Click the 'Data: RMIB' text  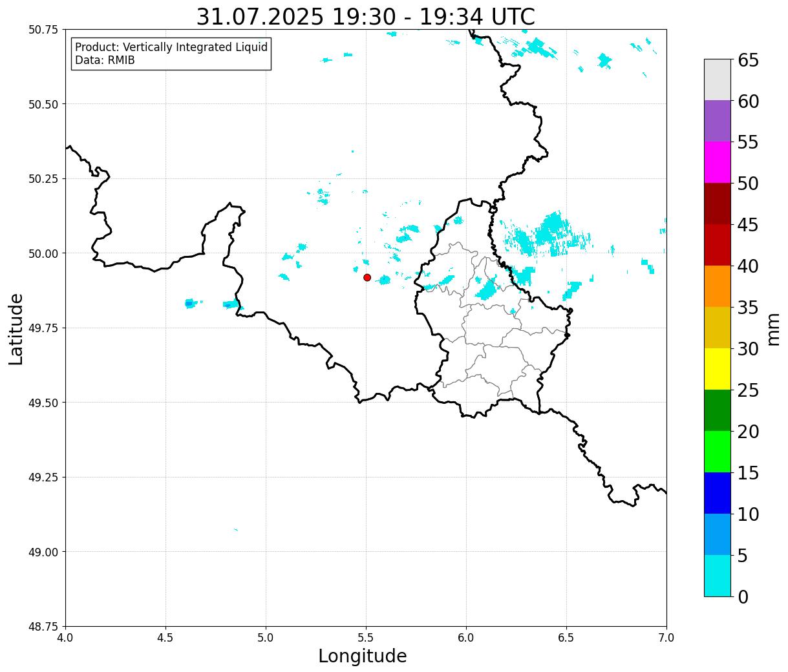click(x=105, y=61)
